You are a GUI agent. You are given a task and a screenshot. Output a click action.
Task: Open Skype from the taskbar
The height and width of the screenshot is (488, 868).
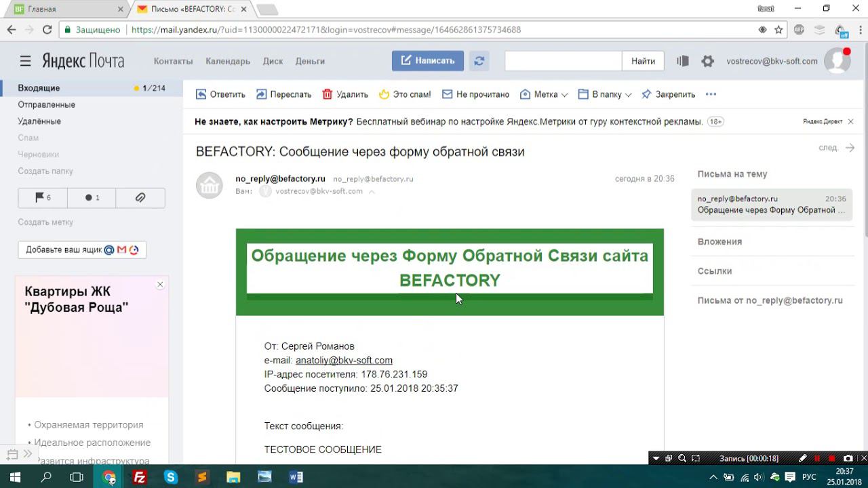(x=171, y=477)
